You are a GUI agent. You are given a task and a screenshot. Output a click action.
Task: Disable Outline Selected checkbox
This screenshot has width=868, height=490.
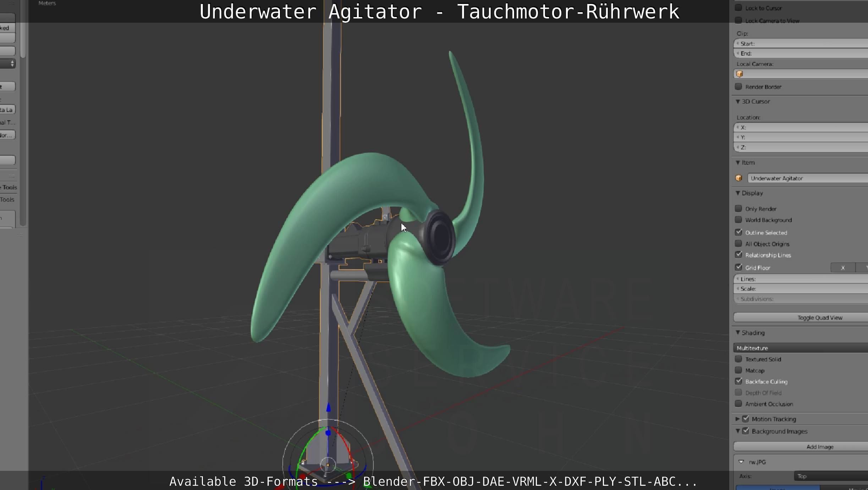point(738,232)
